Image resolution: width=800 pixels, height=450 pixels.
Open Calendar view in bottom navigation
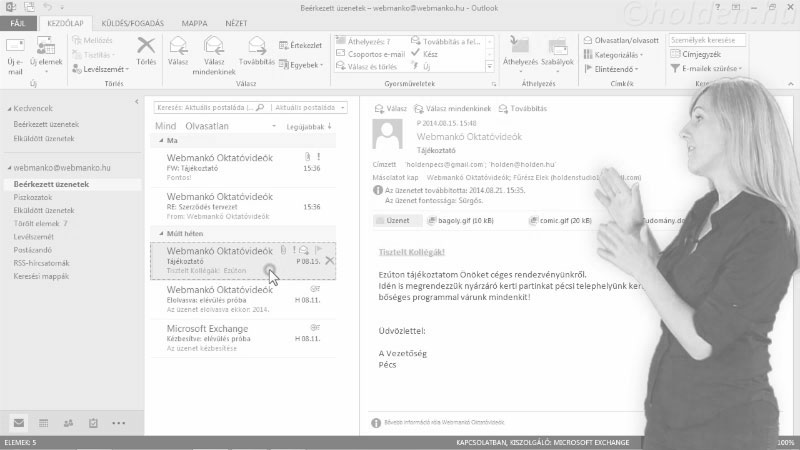[x=43, y=423]
